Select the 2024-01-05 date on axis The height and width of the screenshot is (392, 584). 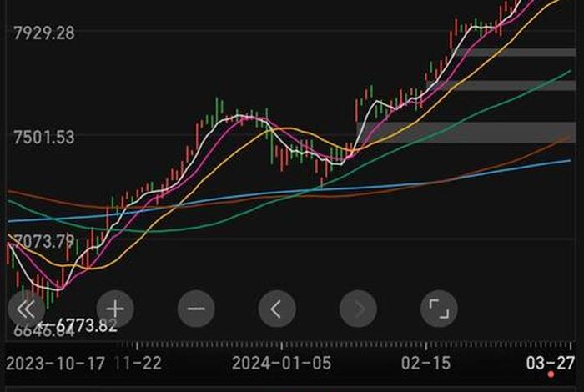(x=281, y=364)
